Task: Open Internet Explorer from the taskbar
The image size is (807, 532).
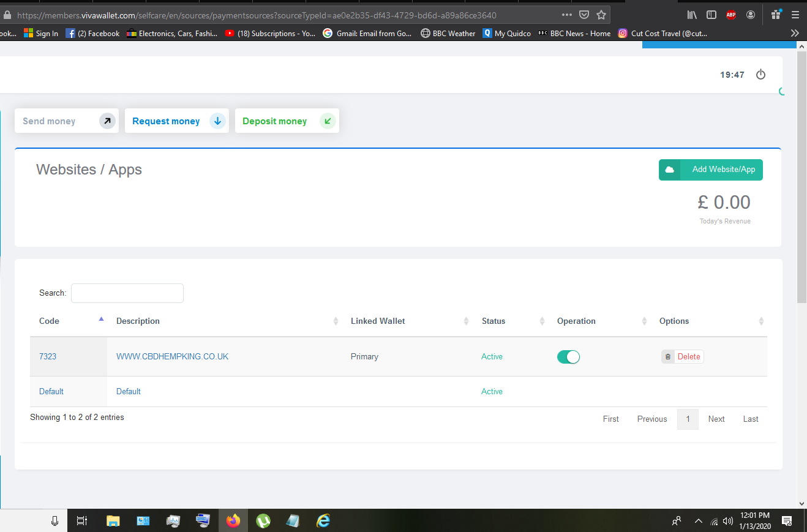Action: [323, 521]
